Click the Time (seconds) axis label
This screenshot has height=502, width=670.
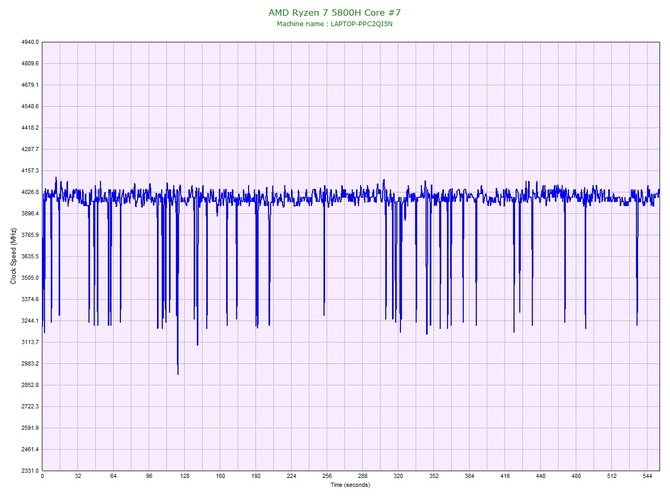coord(350,485)
